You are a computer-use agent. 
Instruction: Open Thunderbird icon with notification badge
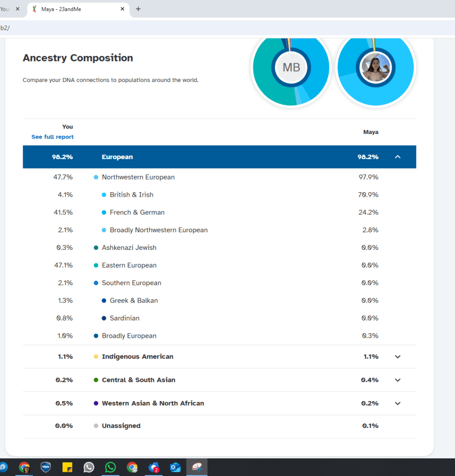[x=154, y=467]
